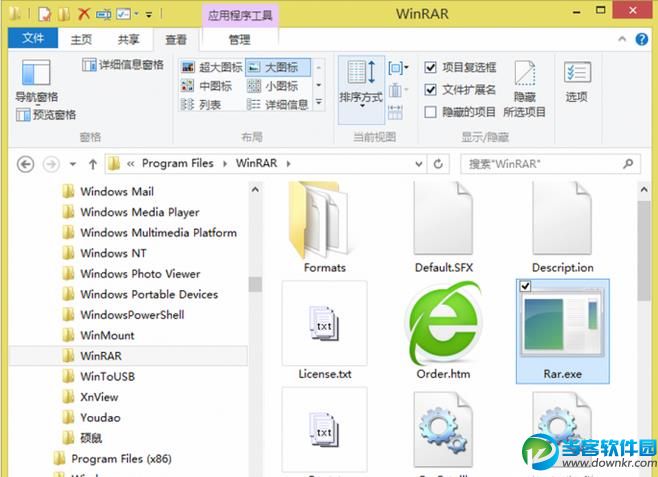This screenshot has height=477, width=658.
Task: Toggle the Preview pane (预览窗格)
Action: (x=46, y=115)
